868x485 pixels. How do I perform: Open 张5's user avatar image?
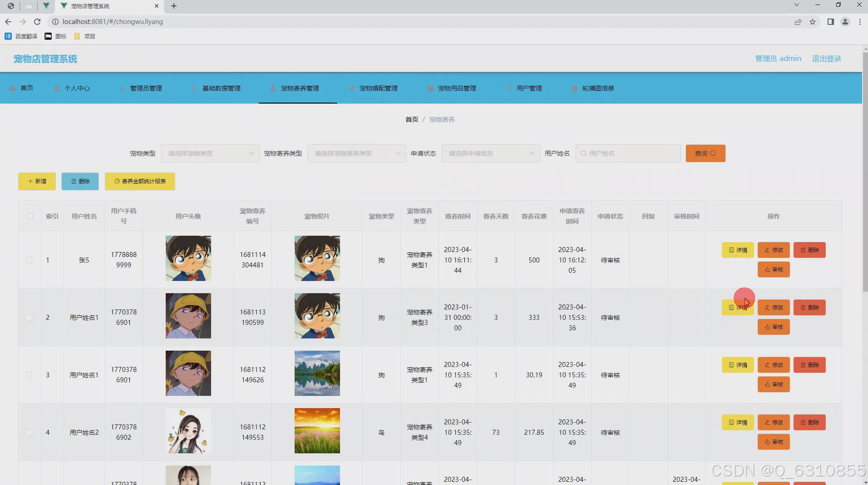pos(188,258)
